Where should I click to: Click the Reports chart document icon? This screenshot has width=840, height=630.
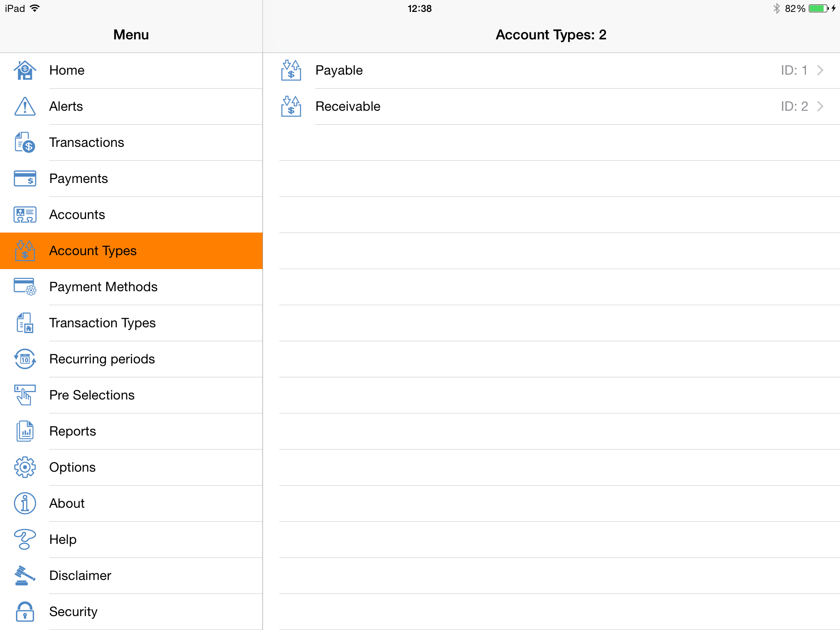click(x=25, y=431)
